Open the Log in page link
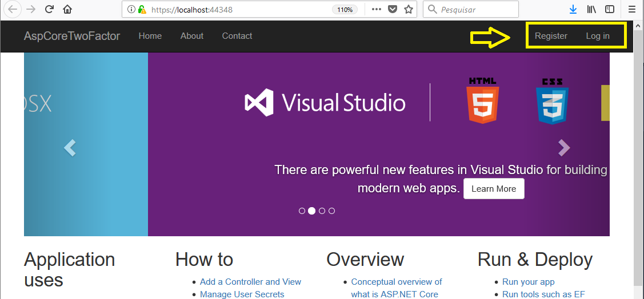The width and height of the screenshot is (644, 299). 598,36
